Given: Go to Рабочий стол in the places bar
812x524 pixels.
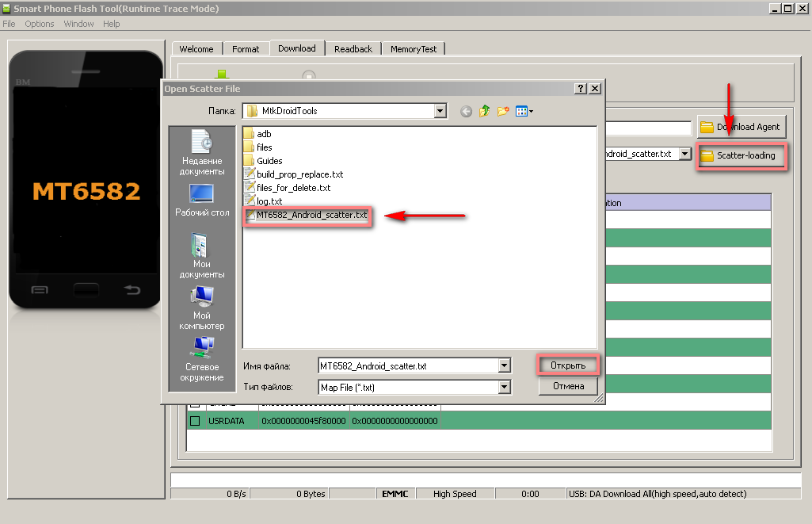Looking at the screenshot, I should tap(202, 201).
